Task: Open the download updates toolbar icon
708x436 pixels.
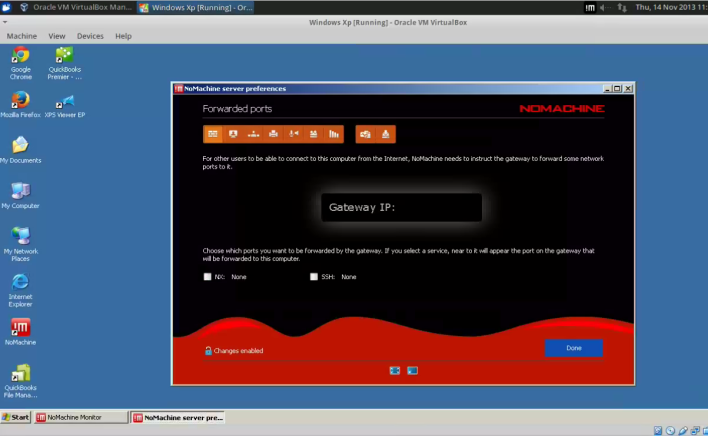Action: click(386, 134)
